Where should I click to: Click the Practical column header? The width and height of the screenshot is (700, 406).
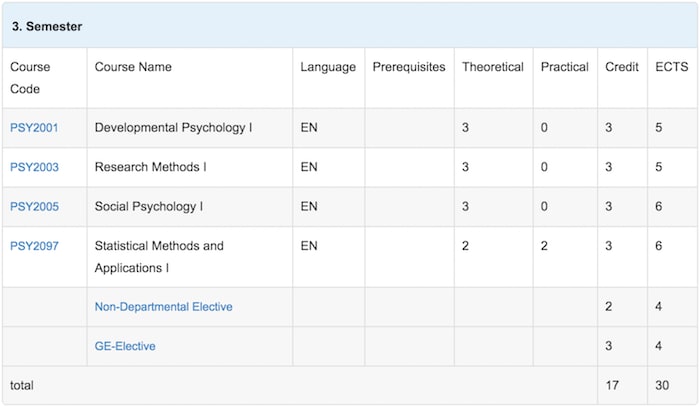pos(565,67)
